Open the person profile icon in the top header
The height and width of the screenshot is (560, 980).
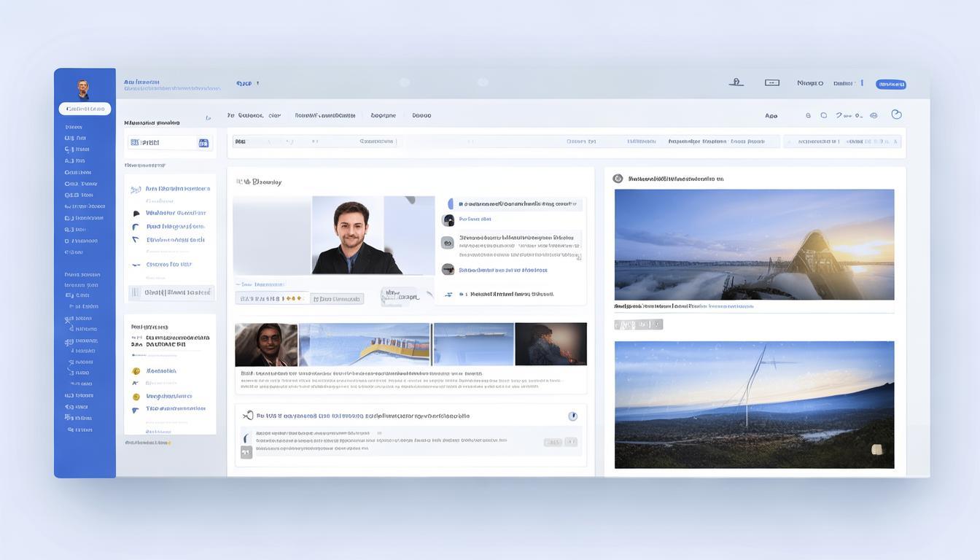pos(736,82)
